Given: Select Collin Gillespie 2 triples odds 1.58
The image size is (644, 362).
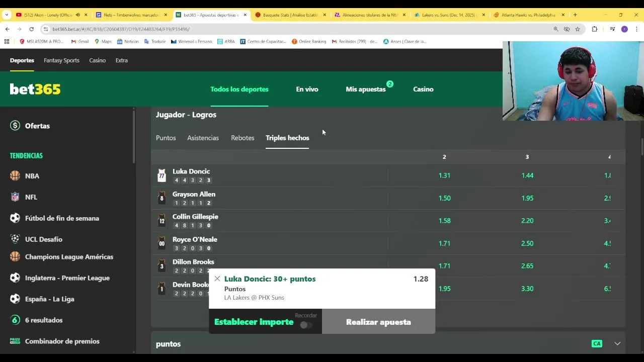Looking at the screenshot, I should pos(444,221).
